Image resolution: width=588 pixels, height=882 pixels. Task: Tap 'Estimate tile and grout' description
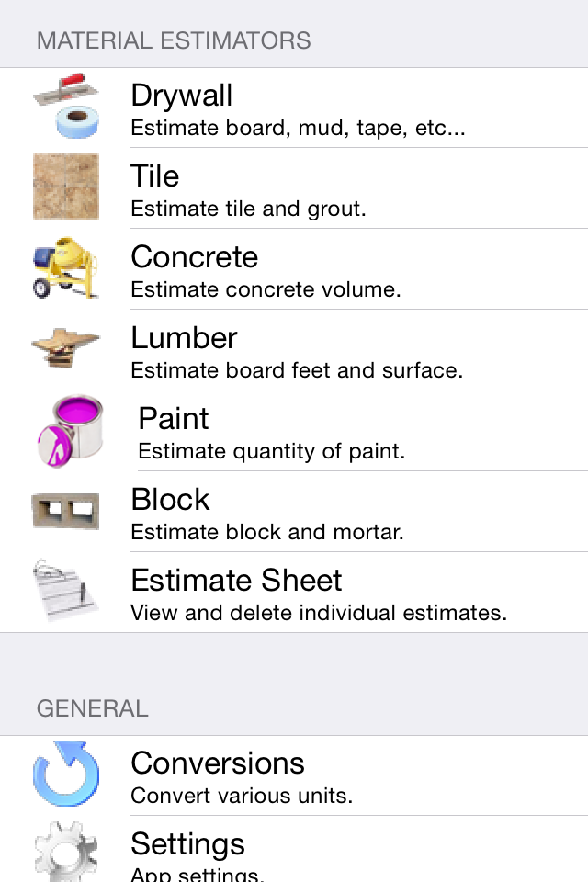point(248,209)
